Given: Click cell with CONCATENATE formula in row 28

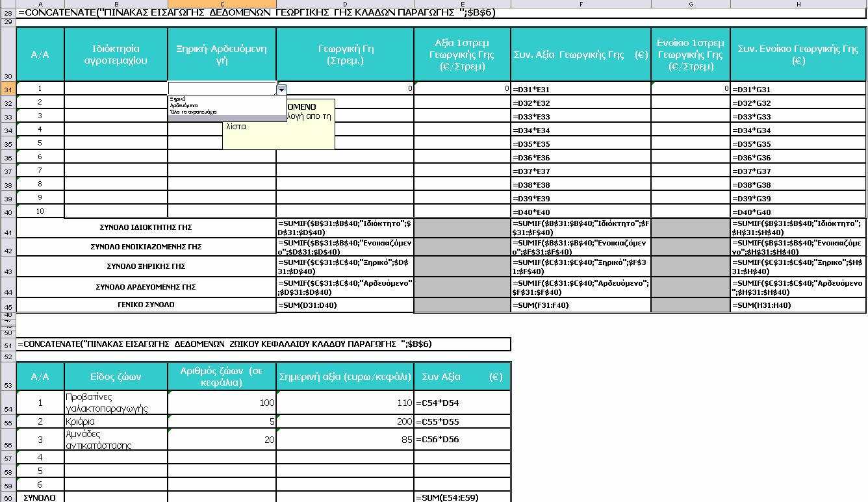Looking at the screenshot, I should [x=442, y=13].
